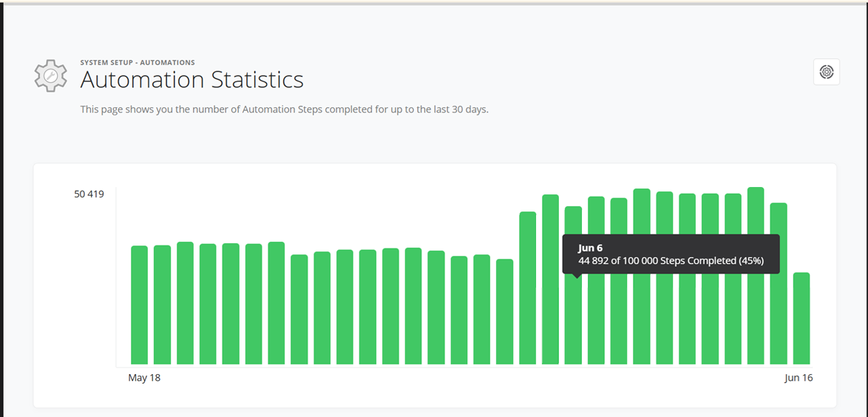The height and width of the screenshot is (417, 868).
Task: Click the Automation Statistics page heading
Action: coord(191,80)
